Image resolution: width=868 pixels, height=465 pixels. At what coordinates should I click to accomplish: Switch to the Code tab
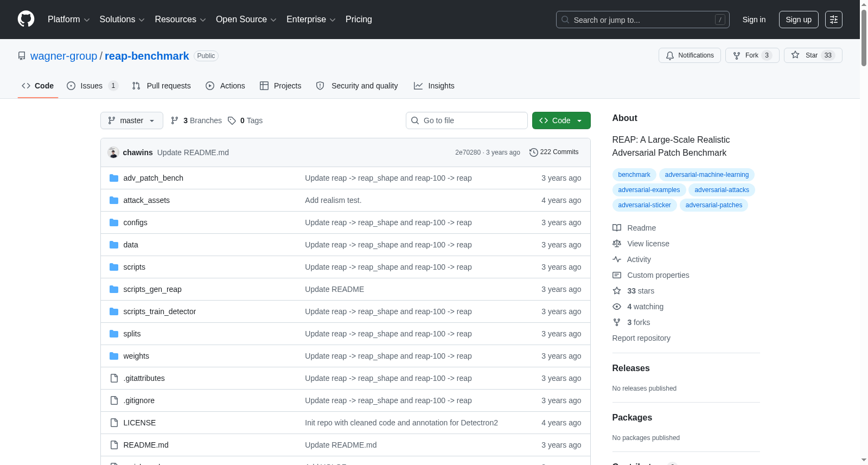click(x=38, y=86)
